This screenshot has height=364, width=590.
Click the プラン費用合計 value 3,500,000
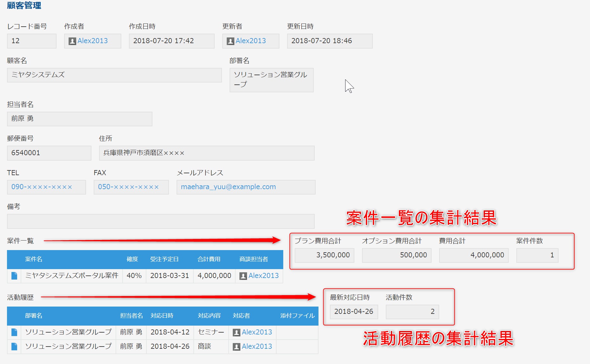324,255
